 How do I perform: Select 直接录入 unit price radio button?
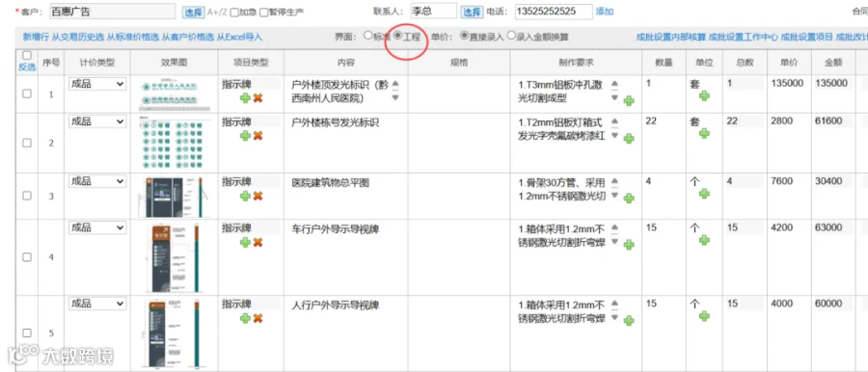tap(465, 36)
